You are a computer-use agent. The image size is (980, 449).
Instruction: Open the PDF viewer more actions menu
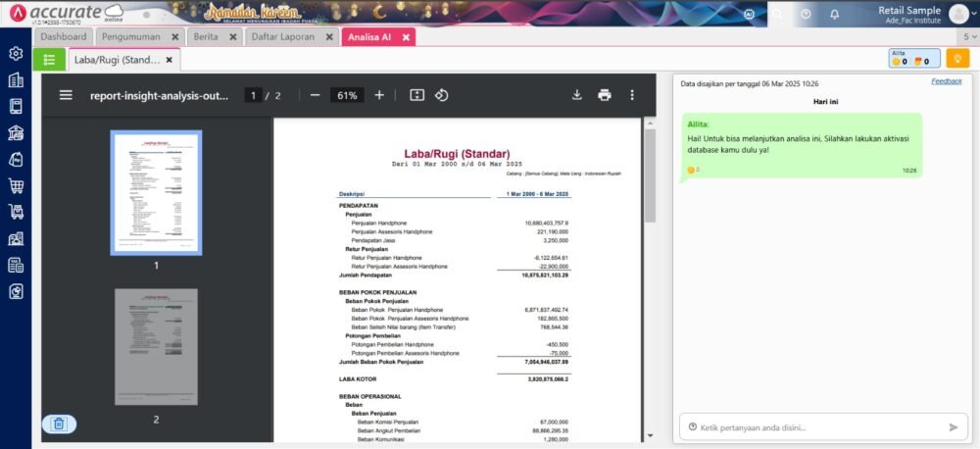coord(632,95)
